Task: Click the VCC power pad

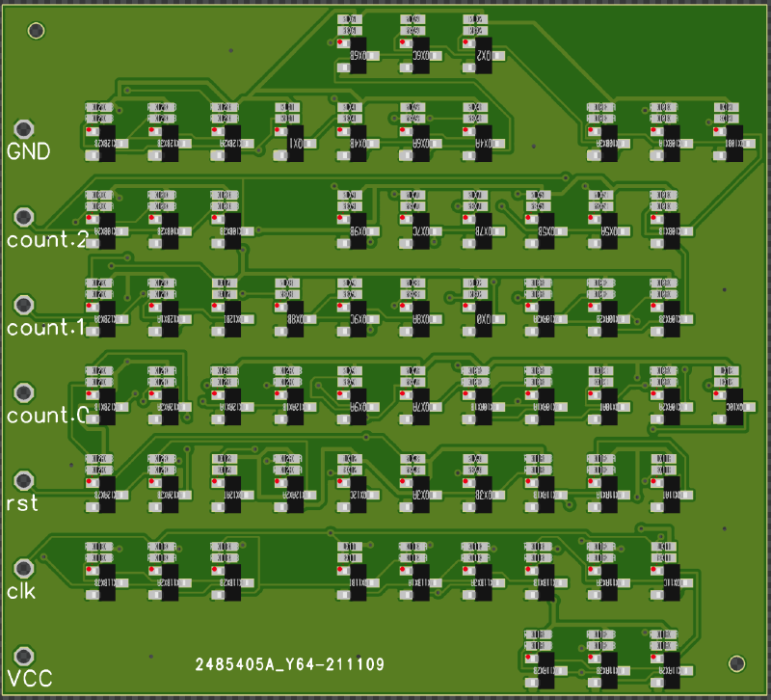Action: point(24,656)
